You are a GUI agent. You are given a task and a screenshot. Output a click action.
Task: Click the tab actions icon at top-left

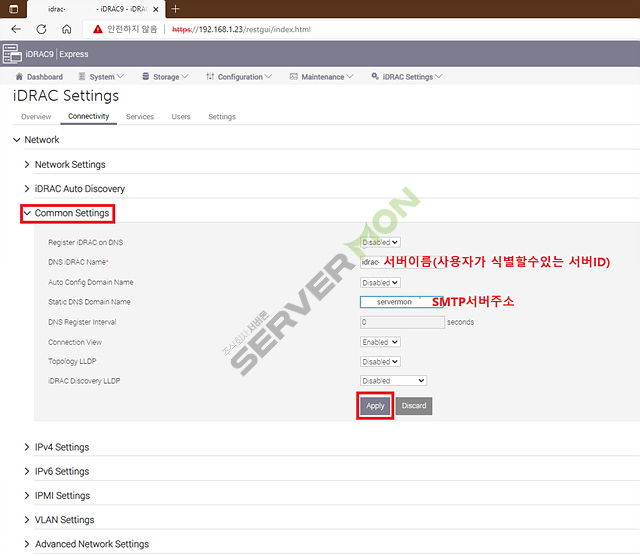click(13, 9)
